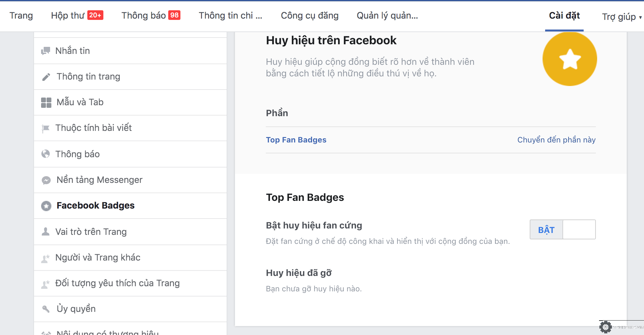Open Người và Trang khác settings
The image size is (644, 335).
(130, 258)
